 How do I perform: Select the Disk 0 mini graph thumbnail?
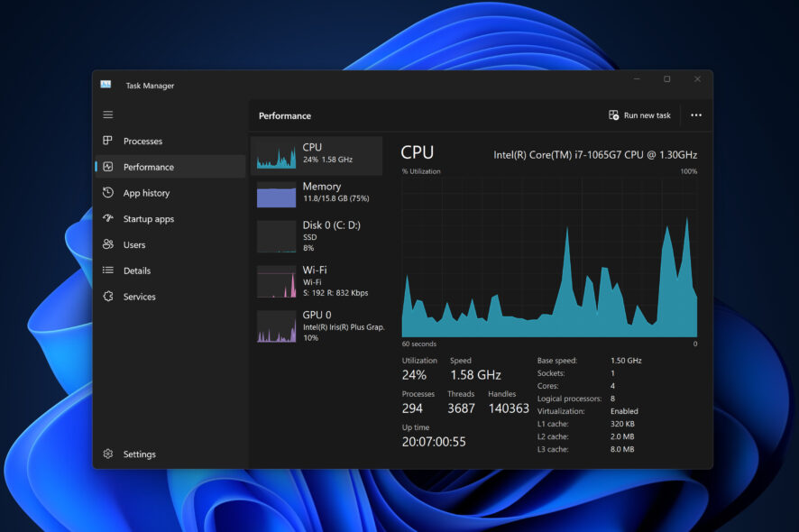[x=276, y=236]
